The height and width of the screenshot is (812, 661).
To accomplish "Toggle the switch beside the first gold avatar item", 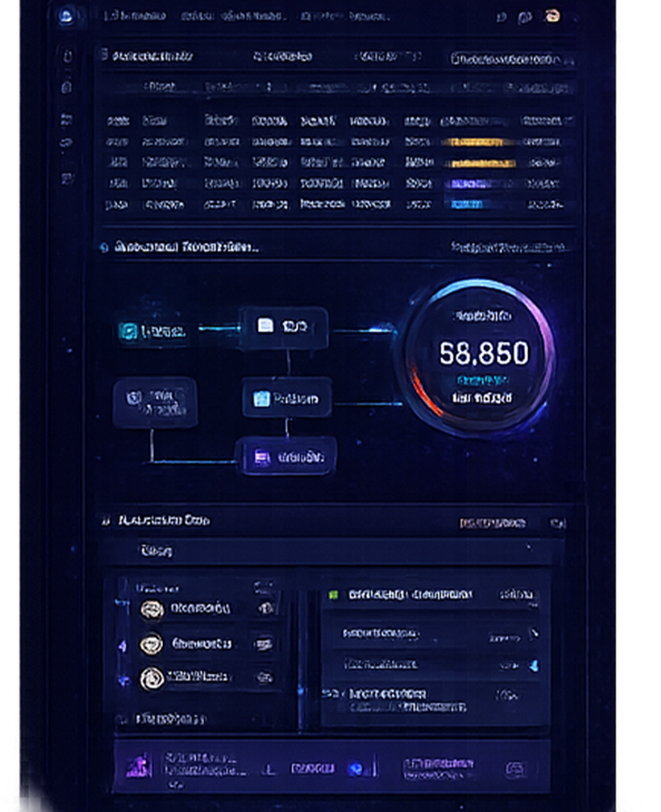I will coord(265,609).
